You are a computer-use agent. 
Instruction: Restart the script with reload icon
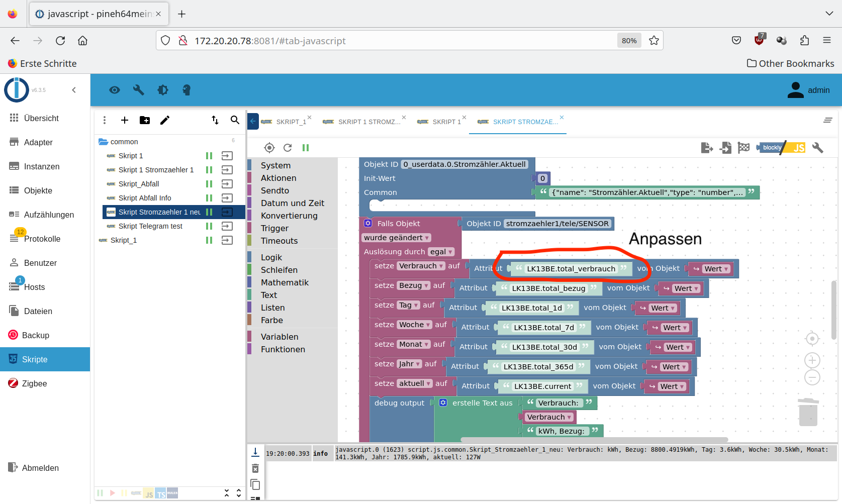point(288,148)
